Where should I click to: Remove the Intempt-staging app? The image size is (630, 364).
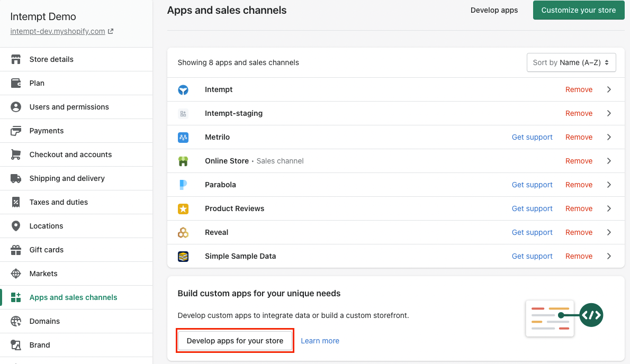pos(579,113)
